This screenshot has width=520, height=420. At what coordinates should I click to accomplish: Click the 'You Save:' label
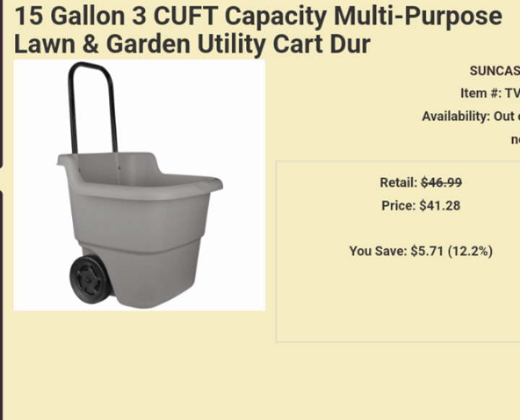click(378, 251)
